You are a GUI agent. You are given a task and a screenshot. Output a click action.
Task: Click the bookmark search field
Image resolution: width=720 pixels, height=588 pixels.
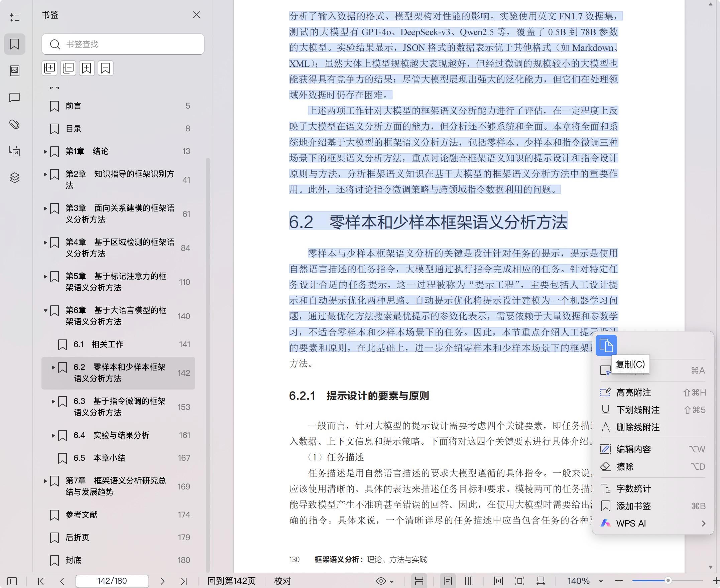pos(123,44)
